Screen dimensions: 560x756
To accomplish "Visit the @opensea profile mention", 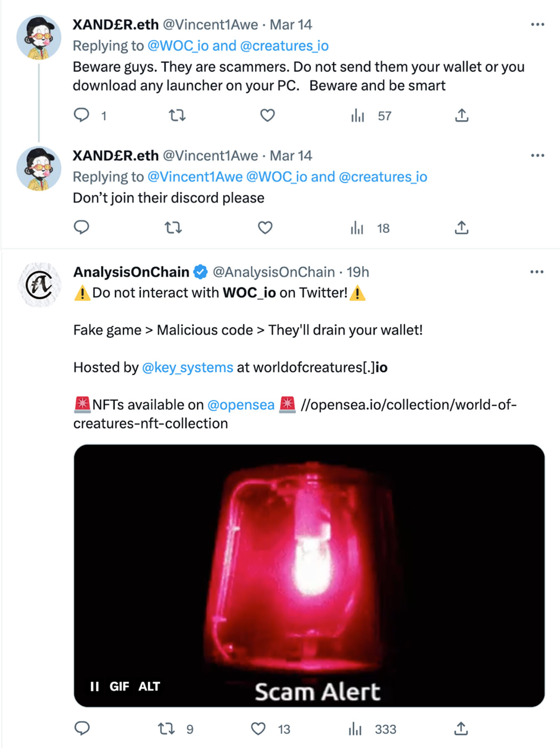I will 241,405.
